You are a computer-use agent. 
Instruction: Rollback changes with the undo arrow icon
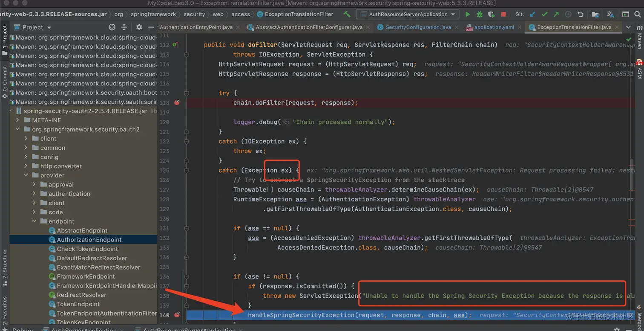pyautogui.click(x=580, y=14)
